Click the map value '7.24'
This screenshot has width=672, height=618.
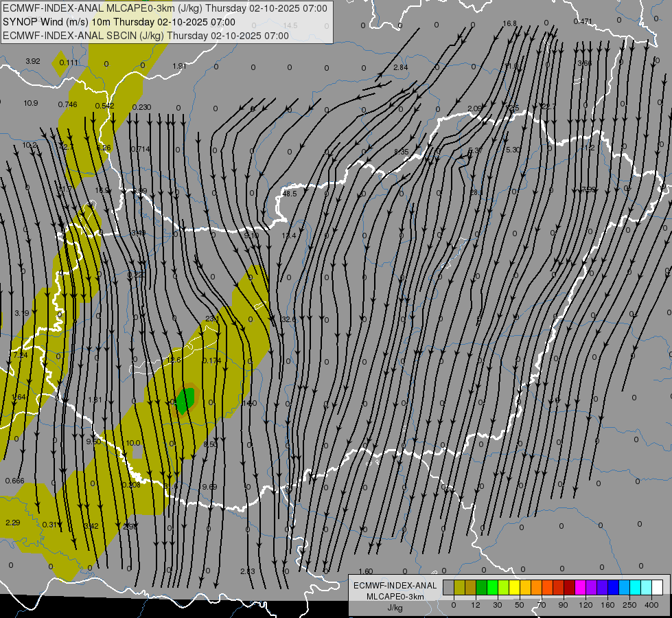(21, 355)
